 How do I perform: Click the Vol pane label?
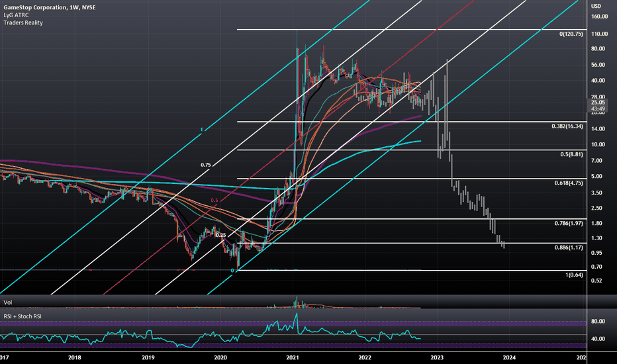click(x=8, y=302)
